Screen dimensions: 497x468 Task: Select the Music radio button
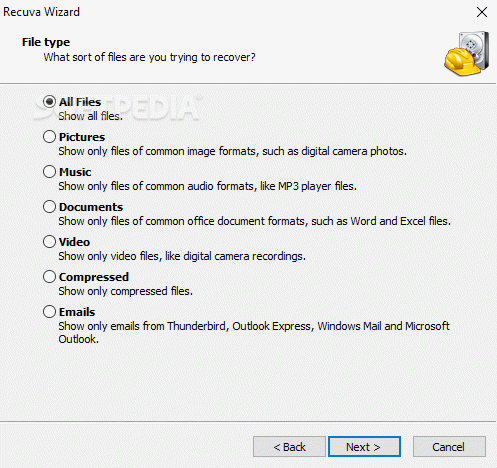point(49,172)
